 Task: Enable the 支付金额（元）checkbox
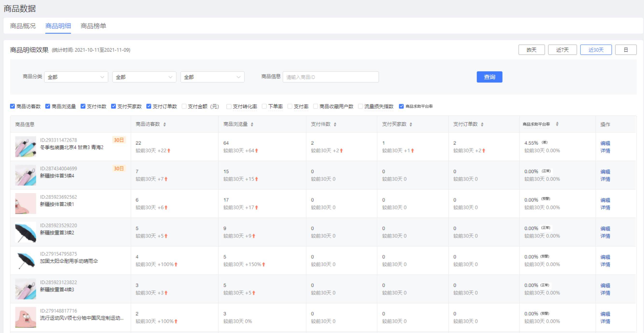(184, 106)
